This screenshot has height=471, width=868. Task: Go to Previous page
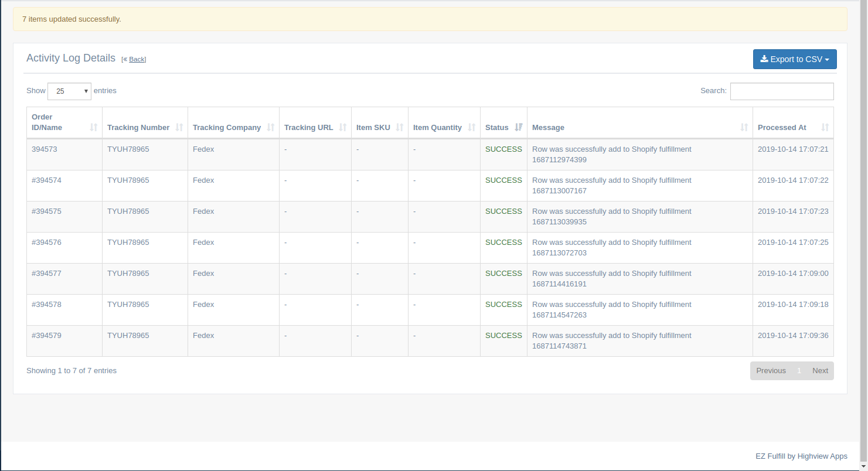coord(771,371)
